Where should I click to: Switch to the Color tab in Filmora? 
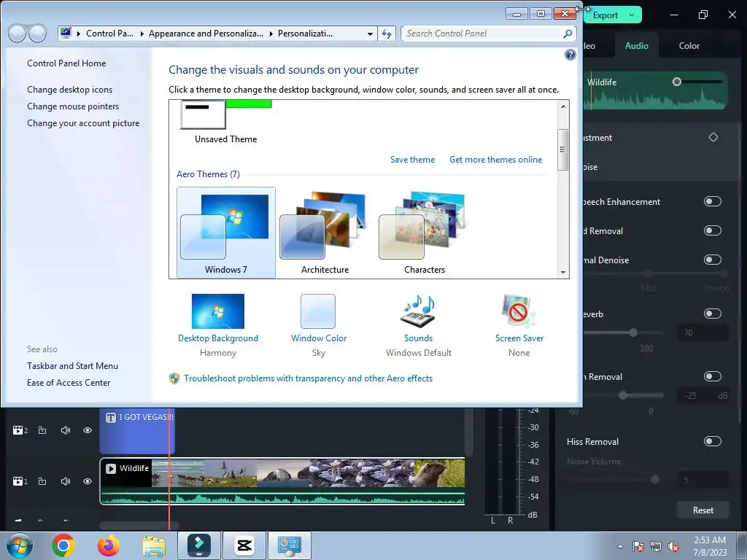[x=689, y=46]
